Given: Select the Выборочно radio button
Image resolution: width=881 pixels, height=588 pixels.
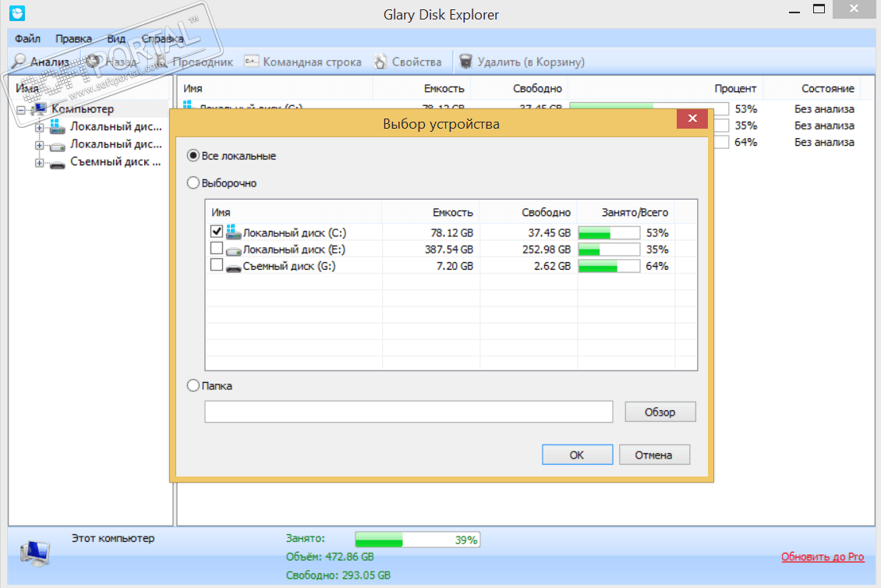Looking at the screenshot, I should tap(193, 182).
